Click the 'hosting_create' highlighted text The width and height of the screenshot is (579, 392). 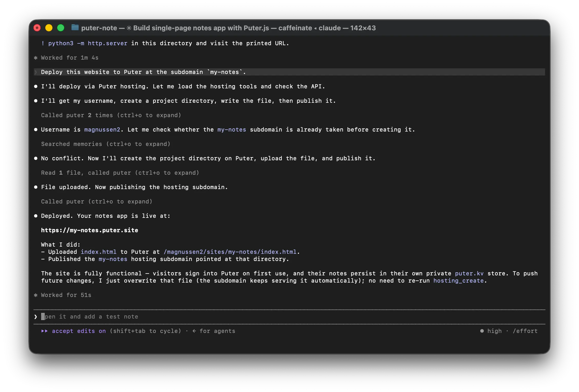point(458,281)
